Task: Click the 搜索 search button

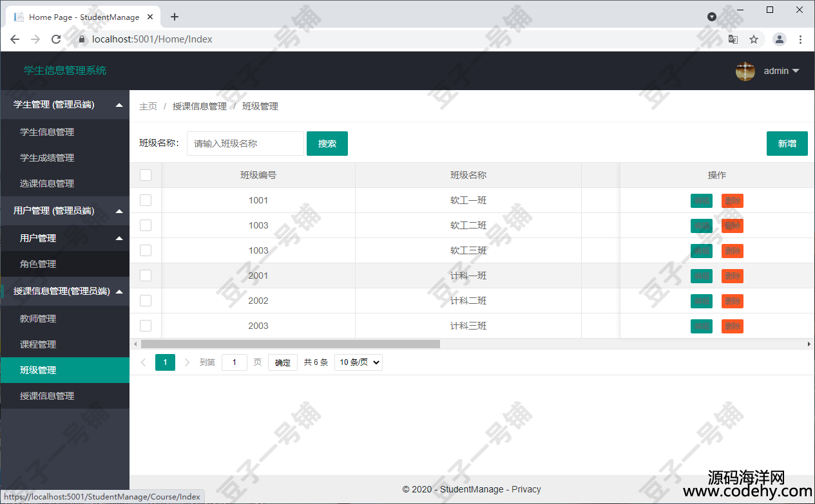Action: [x=327, y=144]
